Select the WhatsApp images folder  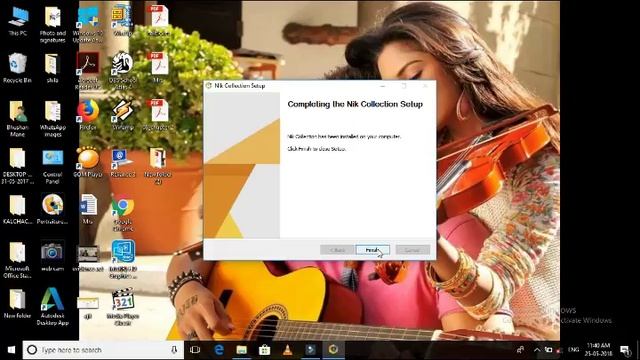click(53, 118)
